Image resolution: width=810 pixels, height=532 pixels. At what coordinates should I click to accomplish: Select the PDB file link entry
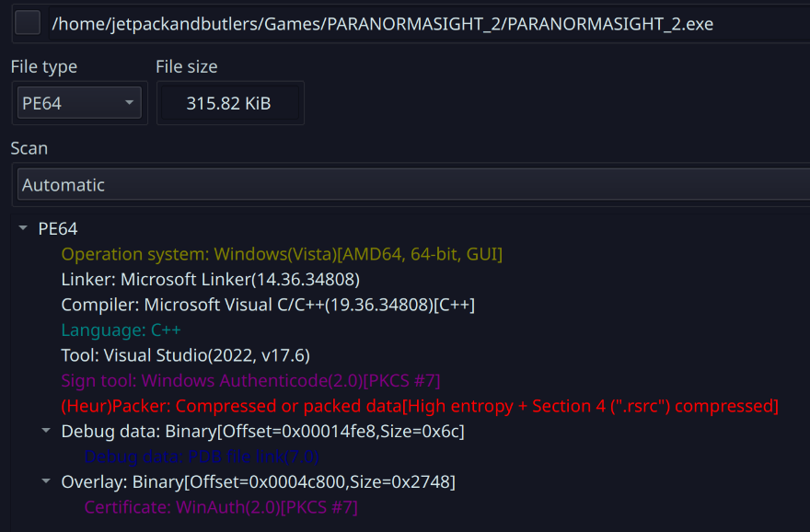[x=202, y=457]
